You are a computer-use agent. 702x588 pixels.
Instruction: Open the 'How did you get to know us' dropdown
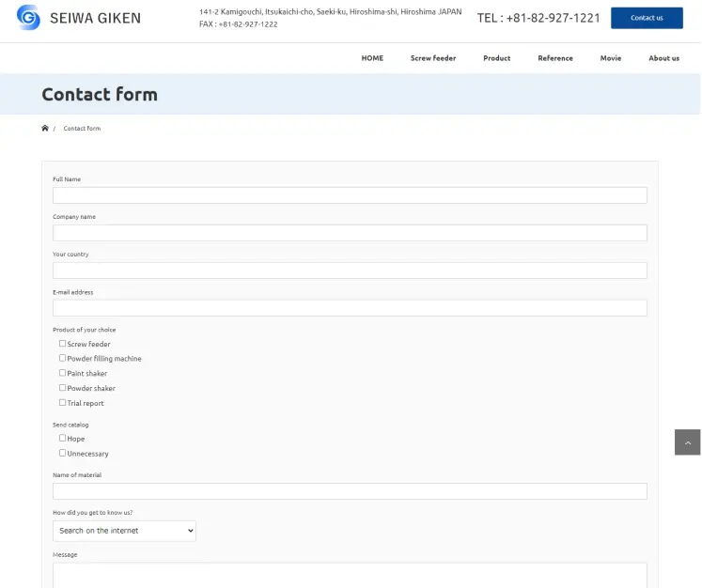124,531
